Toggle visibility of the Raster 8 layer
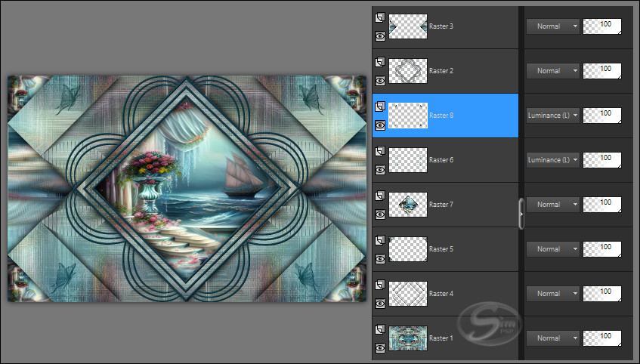 [x=380, y=124]
